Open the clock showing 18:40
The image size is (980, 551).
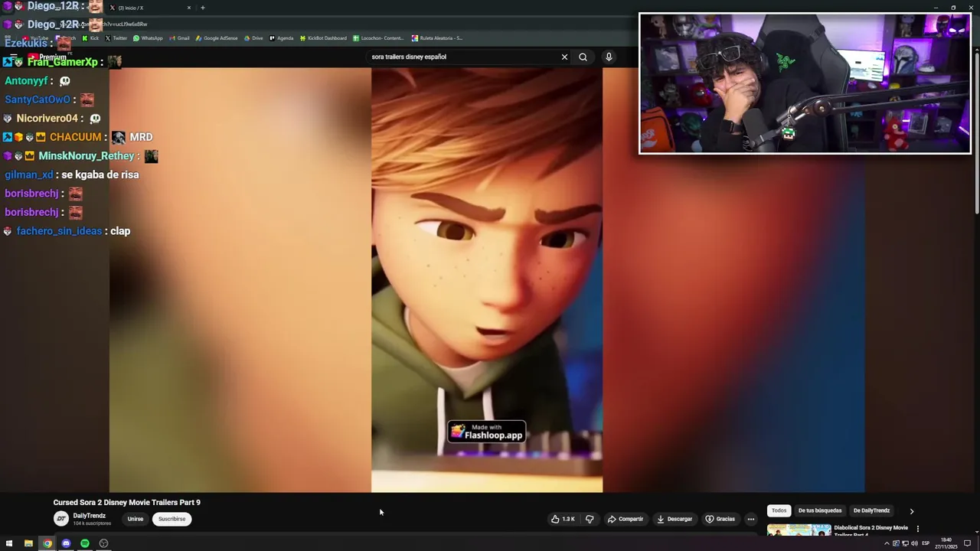coord(946,543)
